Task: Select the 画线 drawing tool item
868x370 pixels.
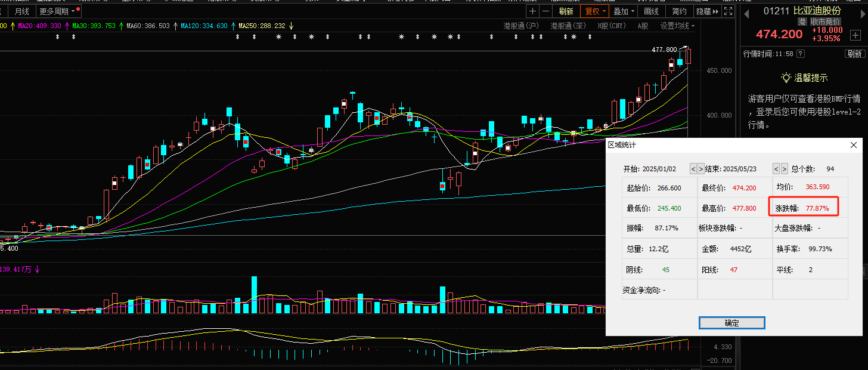Action: [x=652, y=11]
